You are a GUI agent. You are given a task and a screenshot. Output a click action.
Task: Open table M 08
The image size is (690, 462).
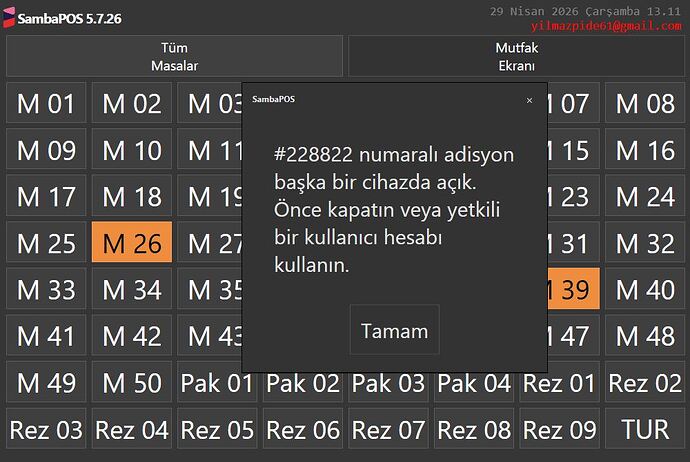[x=645, y=104]
